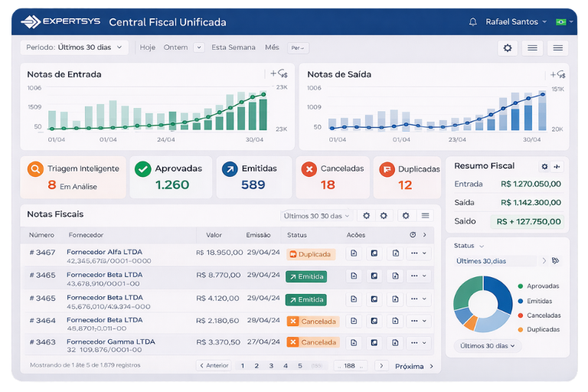Click the red Canceladas X icon

[309, 169]
